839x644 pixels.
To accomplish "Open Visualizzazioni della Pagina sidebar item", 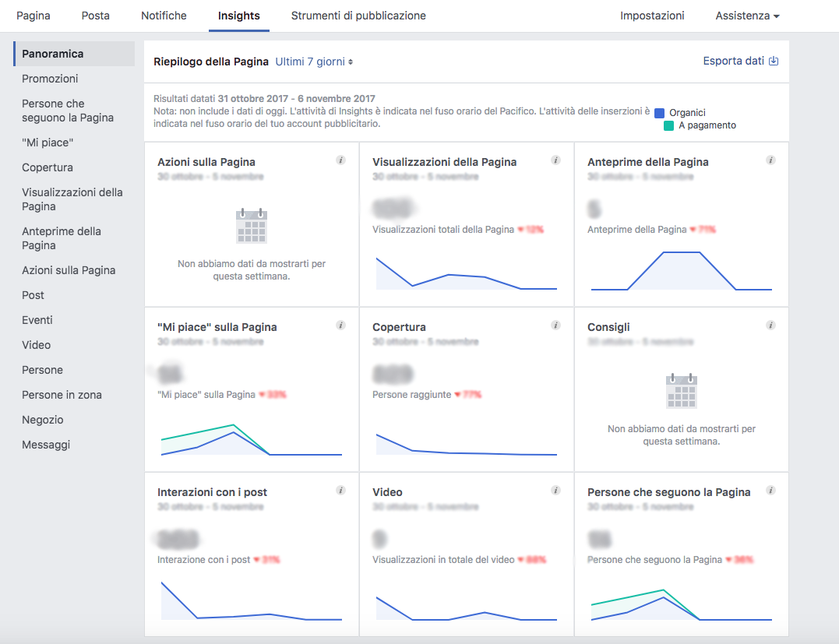I will pyautogui.click(x=72, y=199).
